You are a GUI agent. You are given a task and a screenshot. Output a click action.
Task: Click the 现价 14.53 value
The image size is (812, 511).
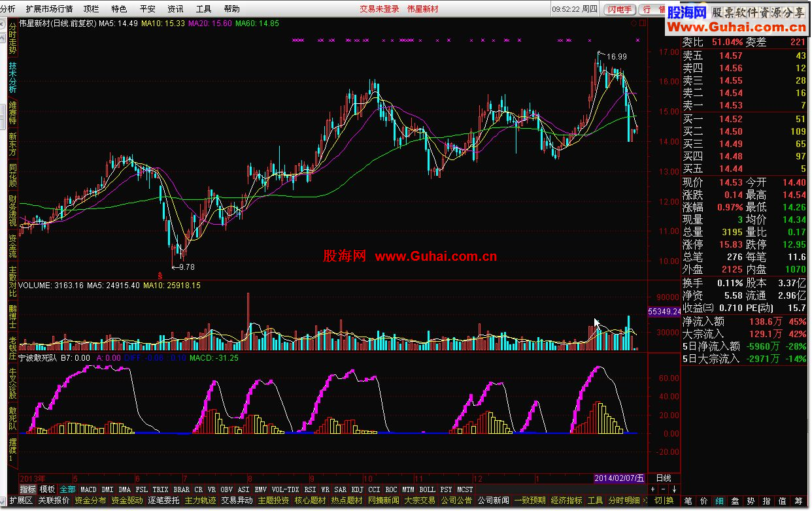click(730, 182)
